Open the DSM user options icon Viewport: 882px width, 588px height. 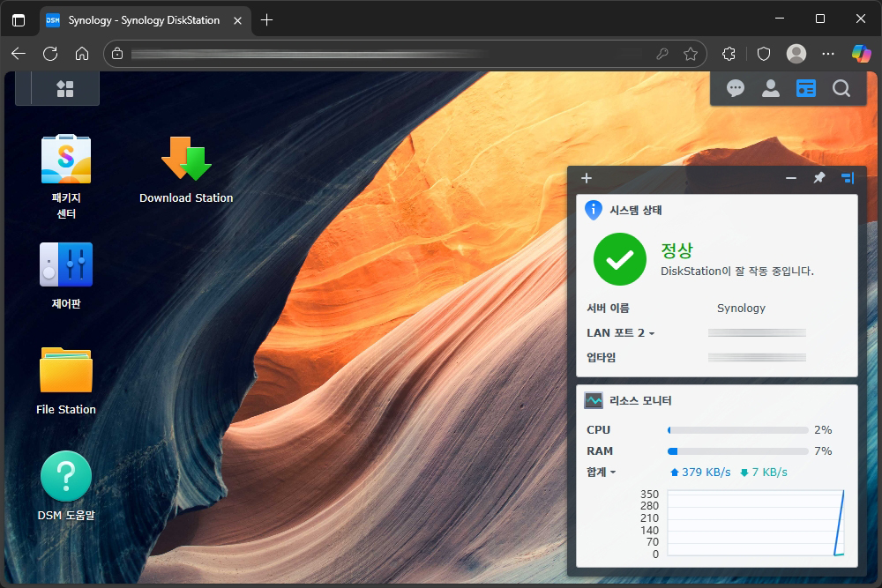tap(771, 88)
